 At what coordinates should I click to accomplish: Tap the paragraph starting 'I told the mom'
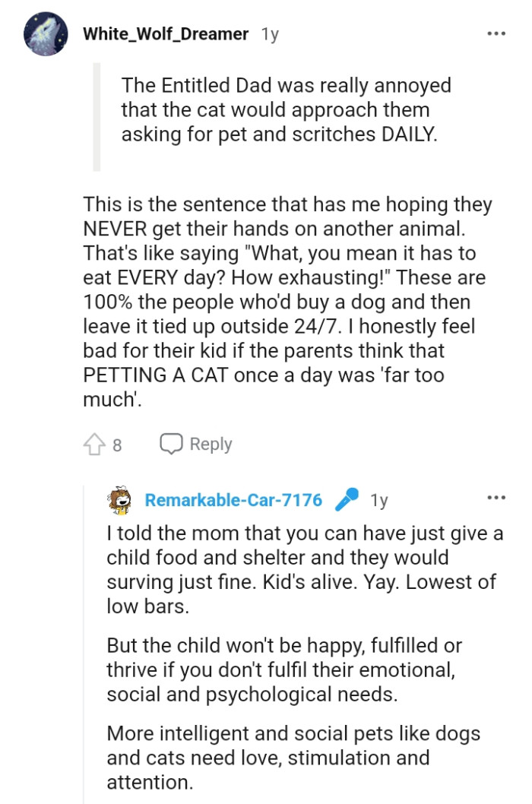pos(304,569)
